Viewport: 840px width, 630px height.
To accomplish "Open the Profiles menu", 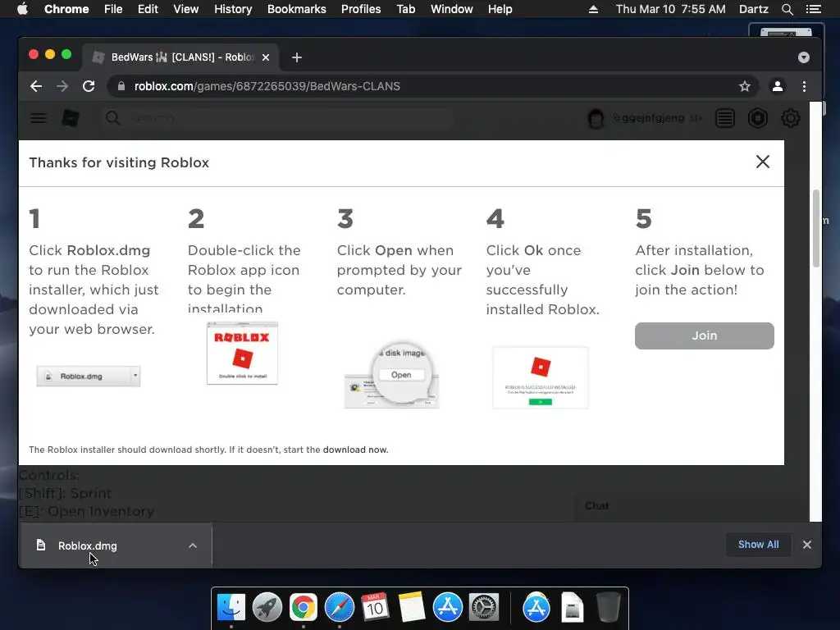I will click(x=361, y=9).
